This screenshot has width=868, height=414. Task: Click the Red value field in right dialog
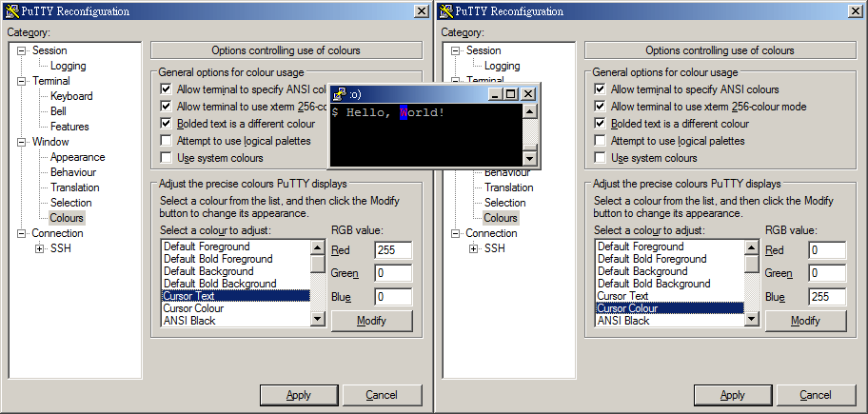coord(827,250)
